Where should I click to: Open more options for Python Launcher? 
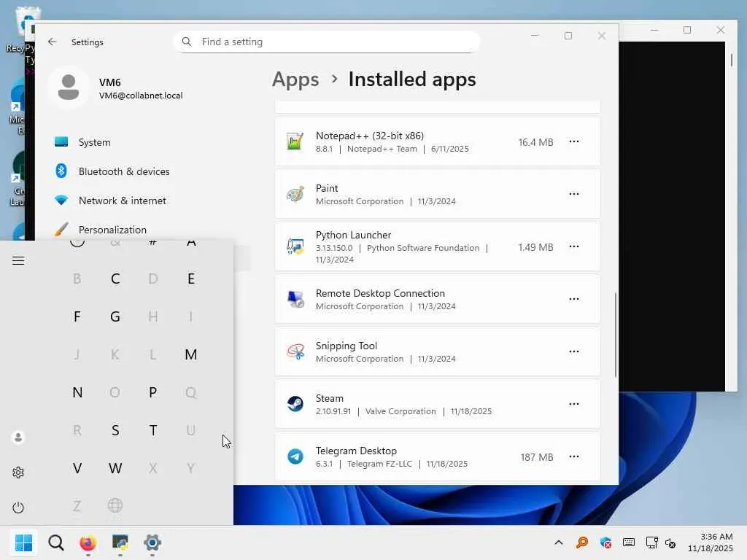pyautogui.click(x=573, y=246)
